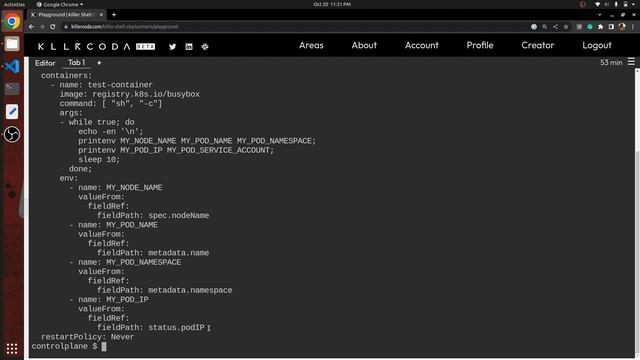The width and height of the screenshot is (640, 360).
Task: Open Terminal from the Ubuntu dock
Action: (12, 89)
